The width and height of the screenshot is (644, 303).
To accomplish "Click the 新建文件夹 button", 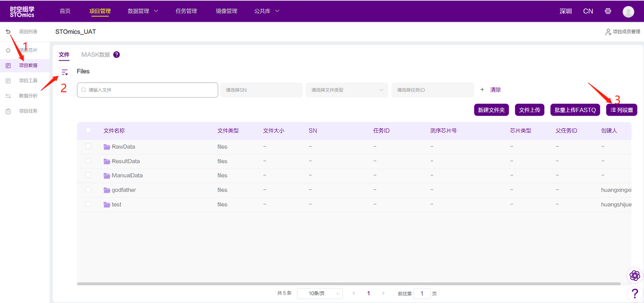I will [492, 110].
